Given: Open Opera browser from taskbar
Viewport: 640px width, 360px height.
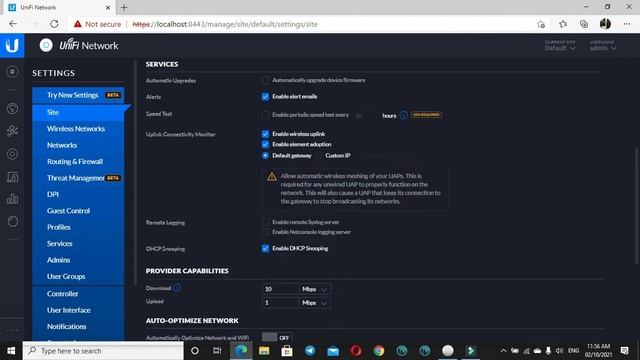Looking at the screenshot, I should 356,351.
